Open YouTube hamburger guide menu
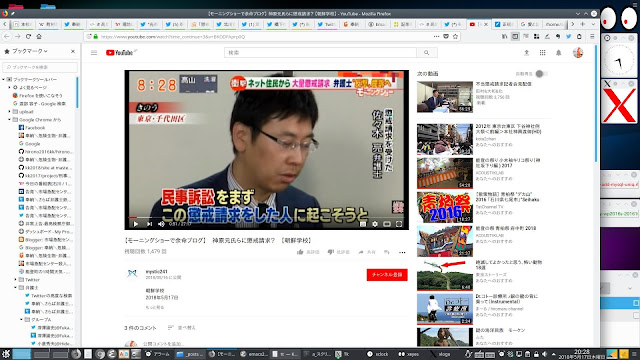Screen dimensions: 640x360 94,53
